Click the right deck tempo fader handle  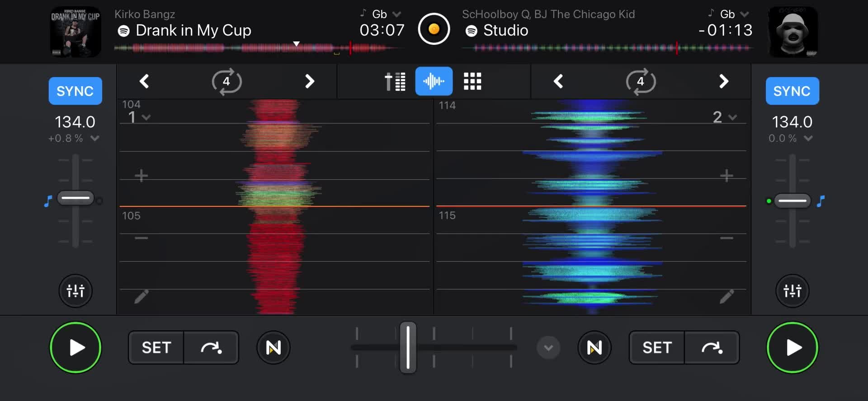(793, 200)
